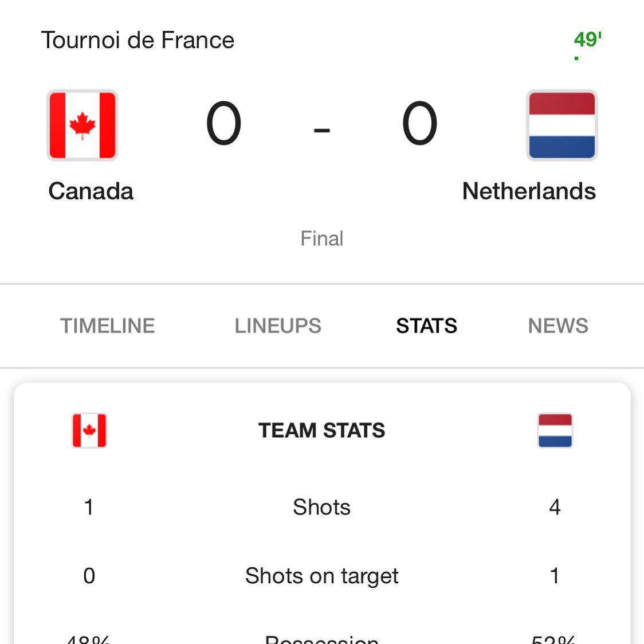
Task: Tap the Final label below score
Action: coord(321,238)
